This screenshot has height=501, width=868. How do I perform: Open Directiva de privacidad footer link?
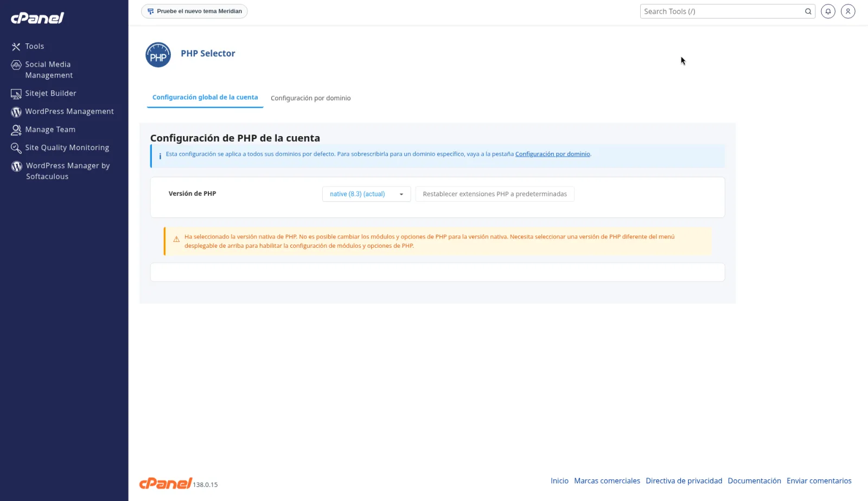pos(684,481)
